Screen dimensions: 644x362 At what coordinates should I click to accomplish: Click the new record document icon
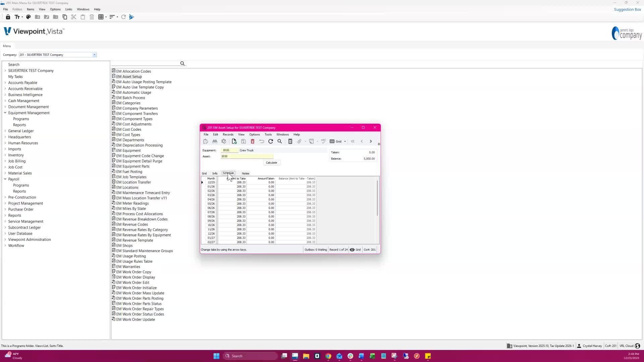tap(234, 141)
